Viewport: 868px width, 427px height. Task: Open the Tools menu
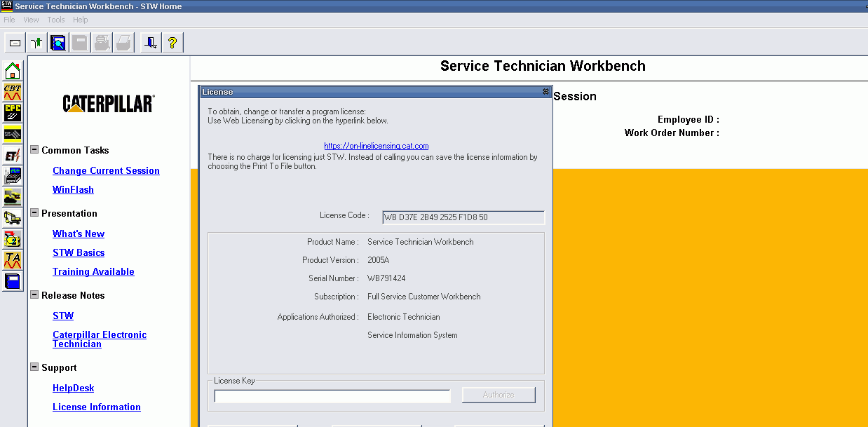56,20
